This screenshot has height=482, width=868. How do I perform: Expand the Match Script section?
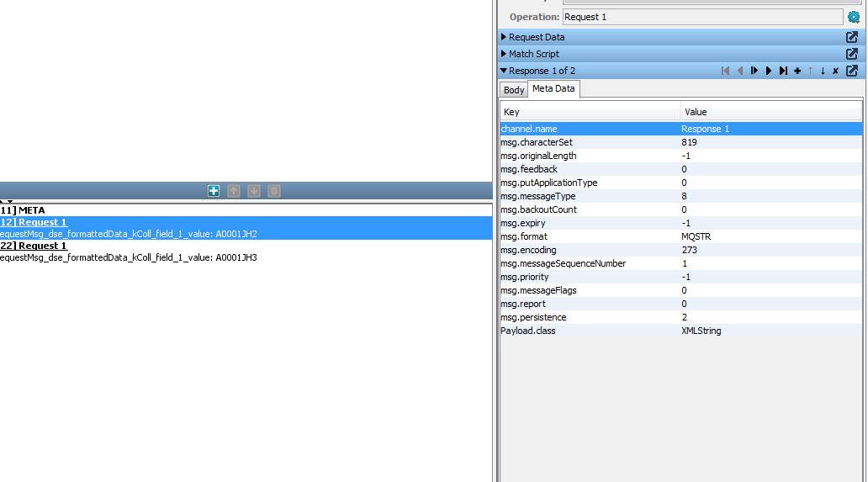coord(504,54)
